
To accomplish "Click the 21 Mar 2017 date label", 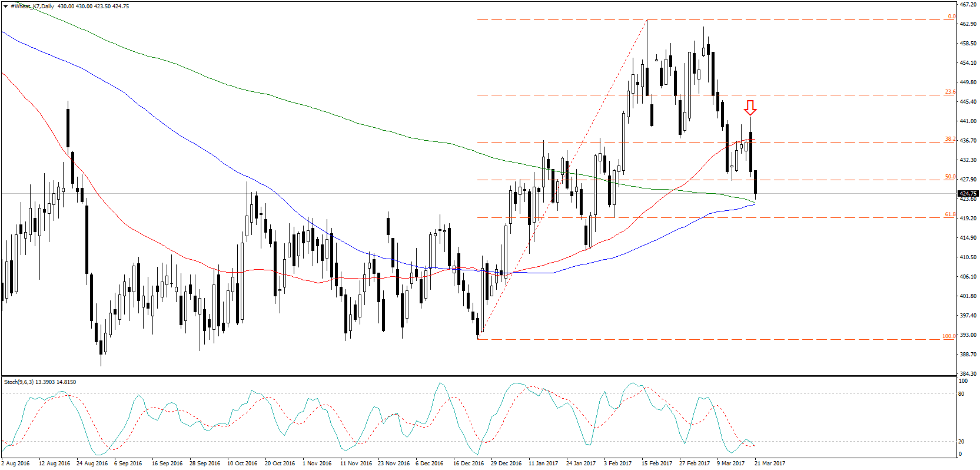I will pos(770,464).
